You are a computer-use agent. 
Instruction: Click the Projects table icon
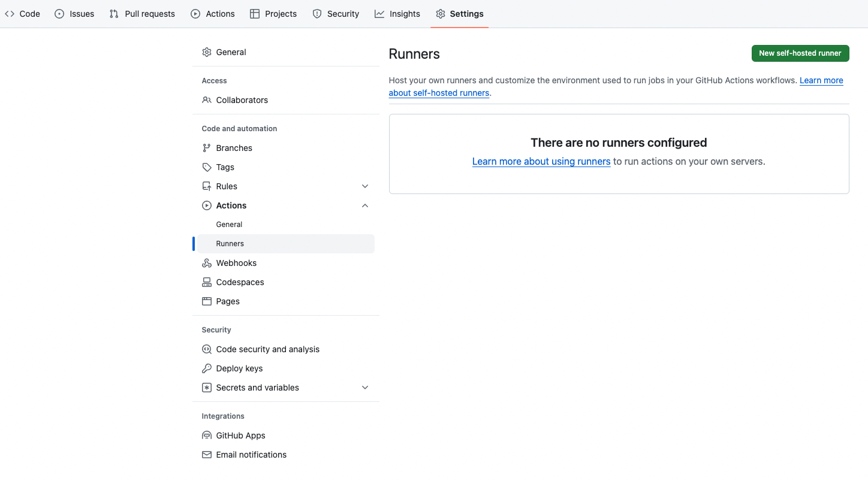255,14
